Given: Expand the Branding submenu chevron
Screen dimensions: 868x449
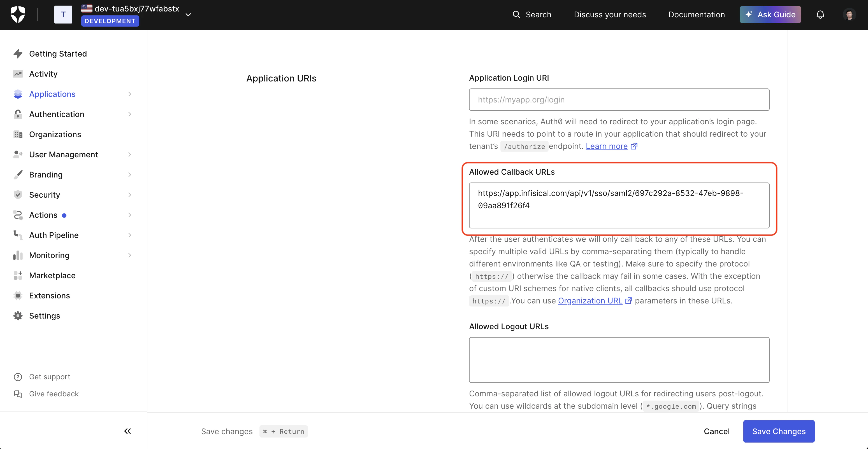Looking at the screenshot, I should tap(130, 175).
